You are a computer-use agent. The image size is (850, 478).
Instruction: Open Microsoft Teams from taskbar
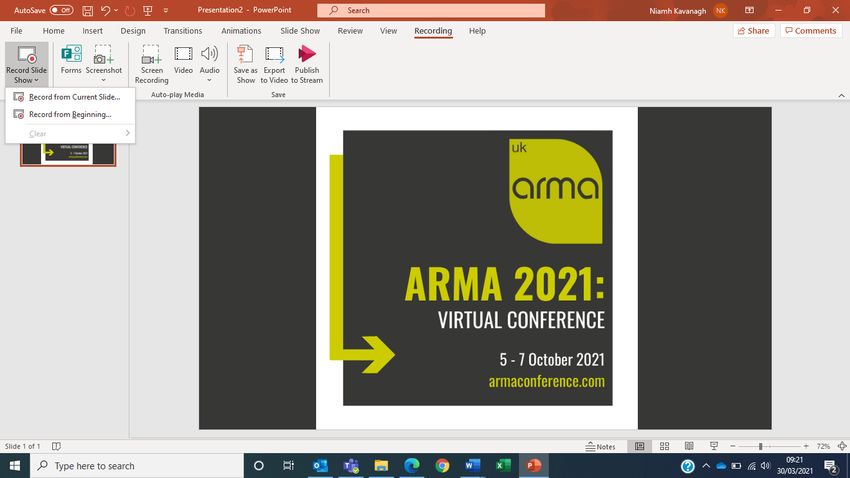pos(351,466)
